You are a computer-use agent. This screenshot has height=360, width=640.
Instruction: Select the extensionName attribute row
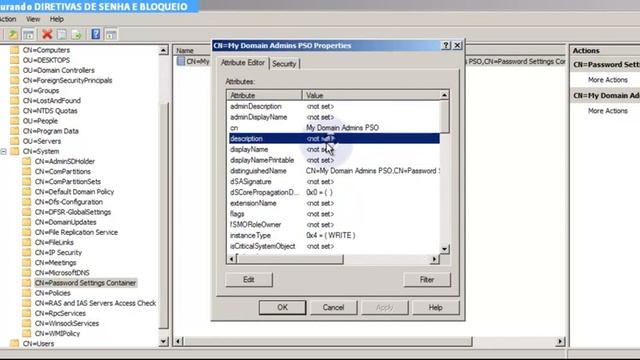click(x=334, y=203)
